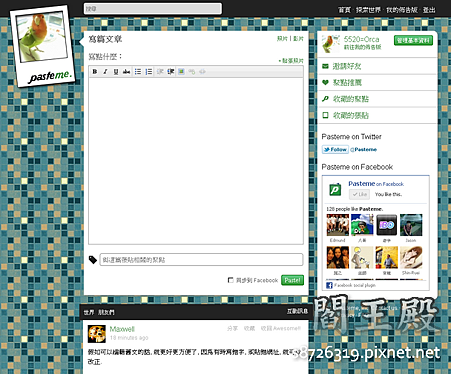Switch to the 朋友們 feed tab
This screenshot has width=451, height=374.
point(106,312)
